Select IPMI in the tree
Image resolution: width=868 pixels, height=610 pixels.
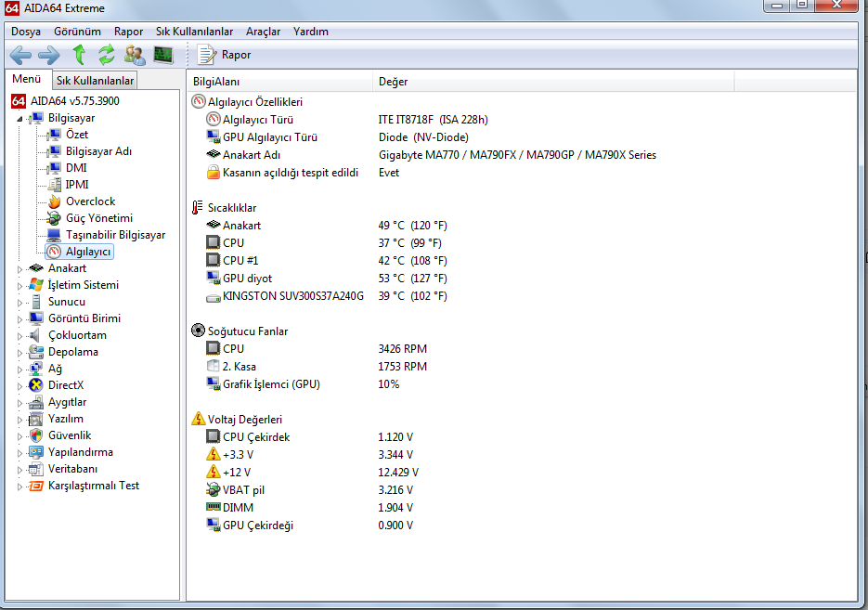coord(77,185)
